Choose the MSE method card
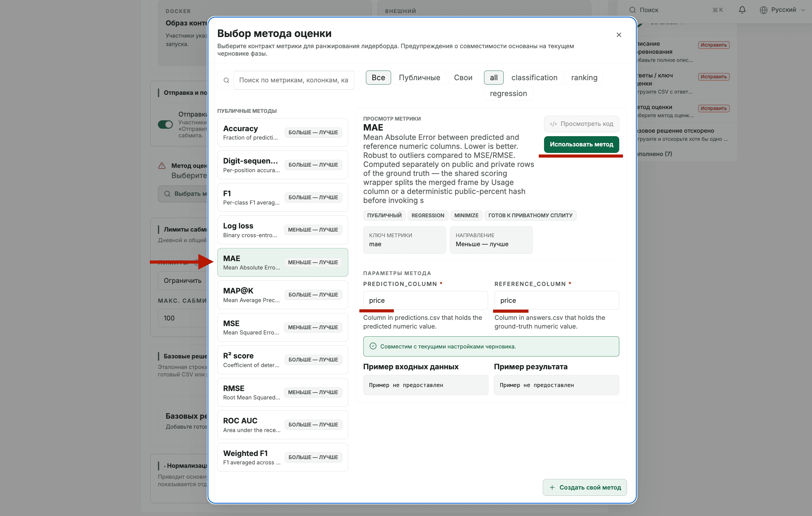812x516 pixels. point(282,327)
